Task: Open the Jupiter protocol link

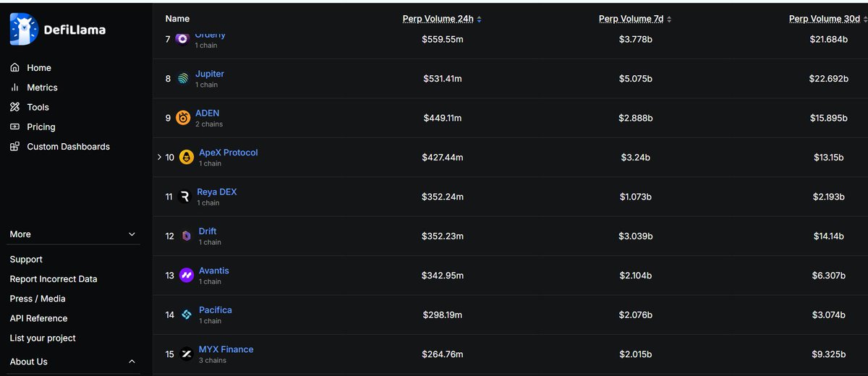Action: click(x=210, y=74)
